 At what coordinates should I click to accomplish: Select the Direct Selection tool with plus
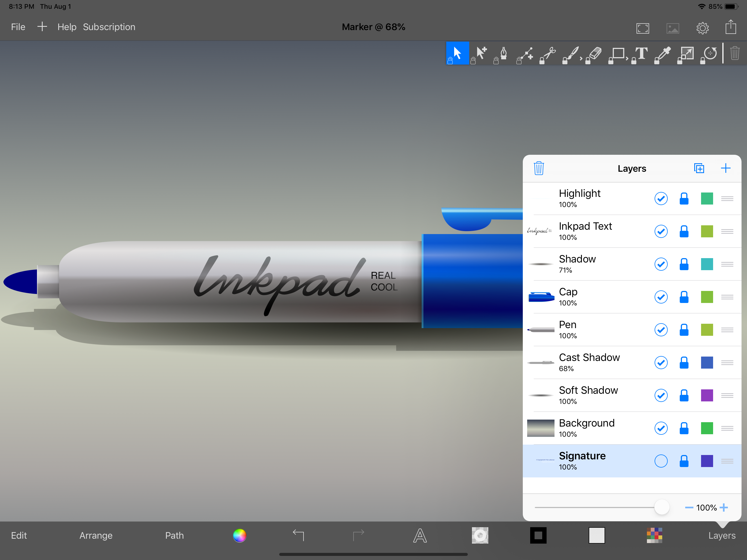(x=481, y=53)
